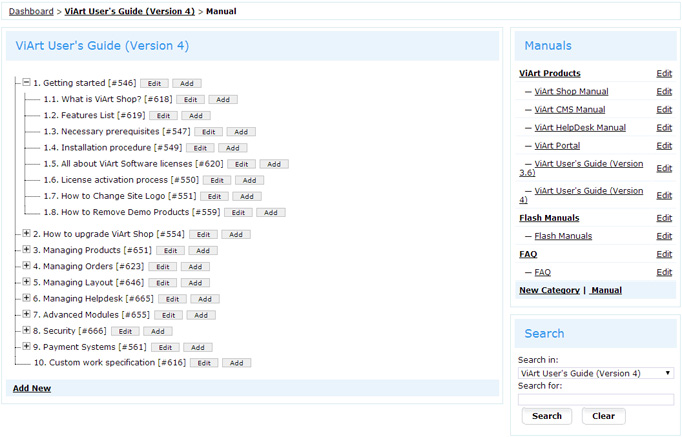Expand the Security section
The image size is (682, 437).
[27, 330]
